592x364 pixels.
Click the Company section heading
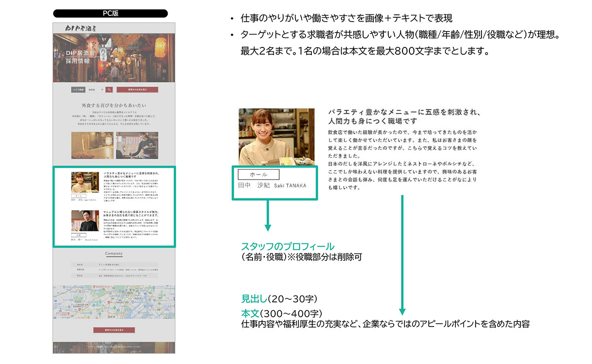[x=114, y=254]
